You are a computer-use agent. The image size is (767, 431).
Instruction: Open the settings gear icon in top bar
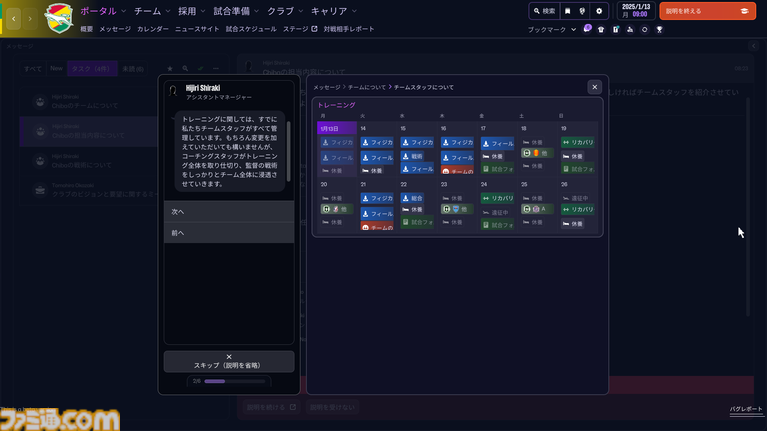(x=600, y=11)
